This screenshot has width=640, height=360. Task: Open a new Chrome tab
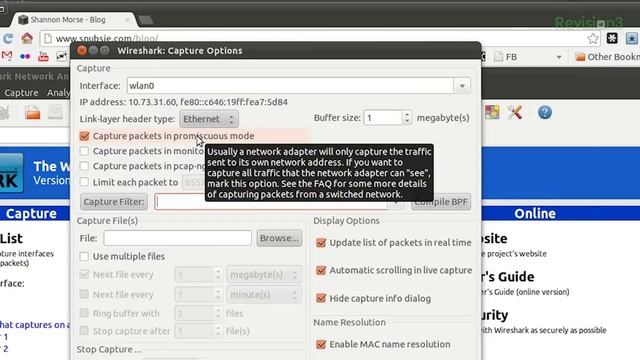[x=146, y=20]
